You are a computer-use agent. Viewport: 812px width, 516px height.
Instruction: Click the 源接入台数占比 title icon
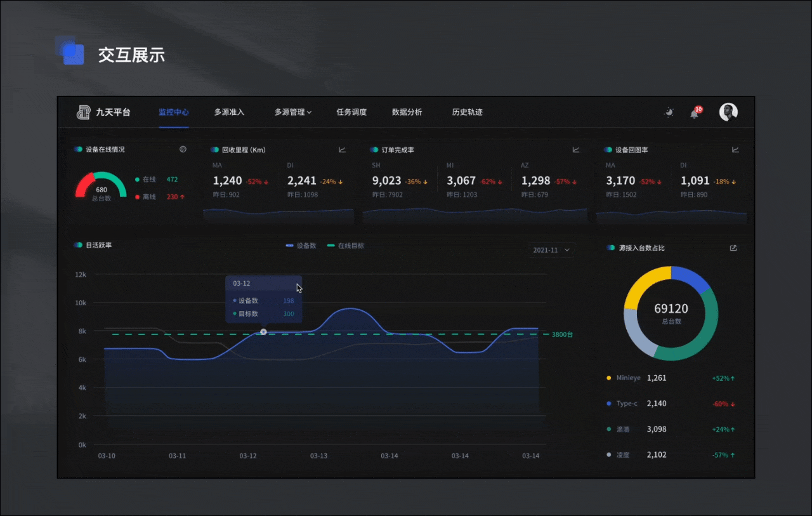[611, 248]
